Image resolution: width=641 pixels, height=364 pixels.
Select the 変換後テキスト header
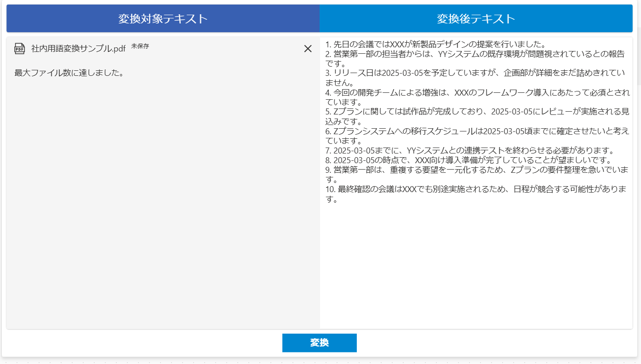(x=476, y=19)
